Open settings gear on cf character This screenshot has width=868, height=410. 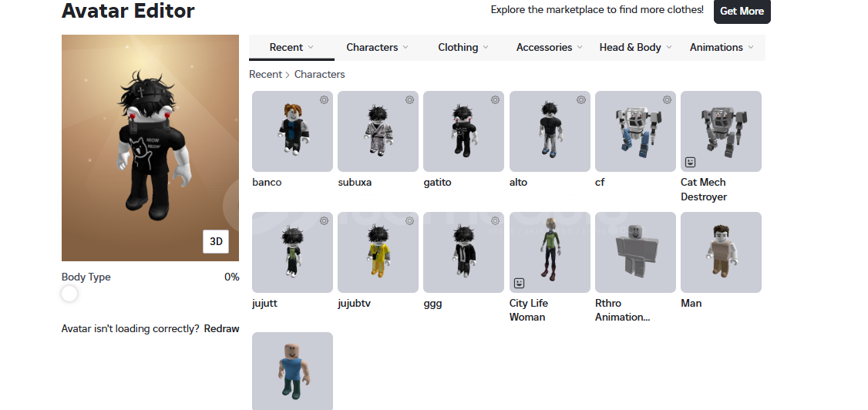[667, 100]
